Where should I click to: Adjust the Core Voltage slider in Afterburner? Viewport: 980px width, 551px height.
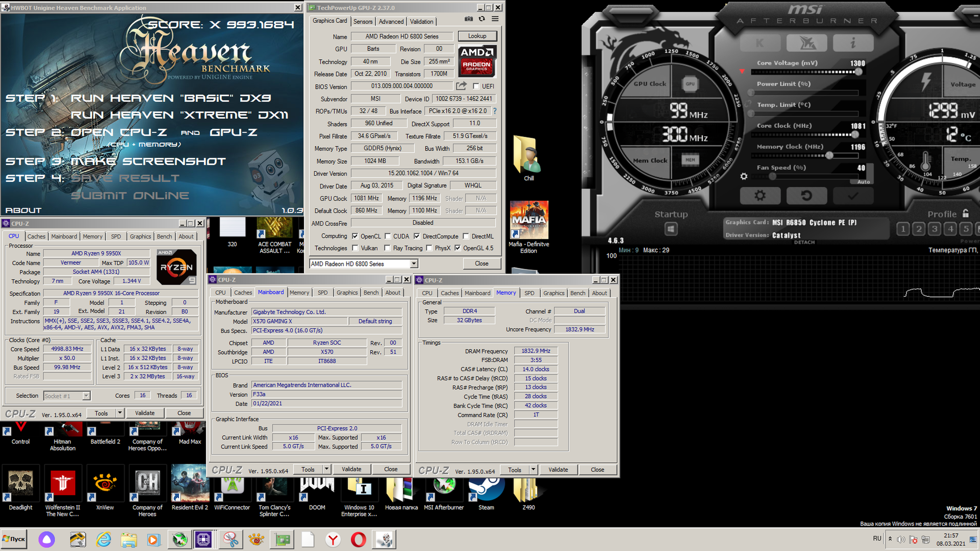coord(805,72)
